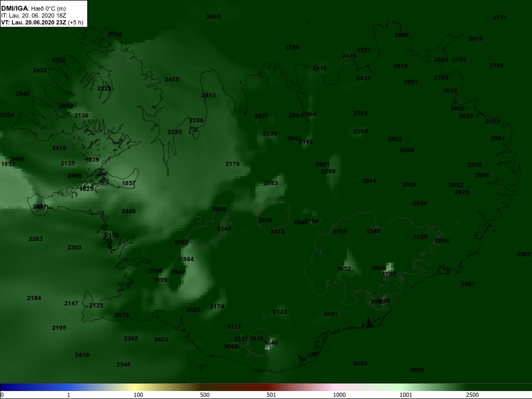
Task: Click the 'VT: Lau. 20.06.2020 23Z (+5 h)' line
Action: [x=41, y=22]
